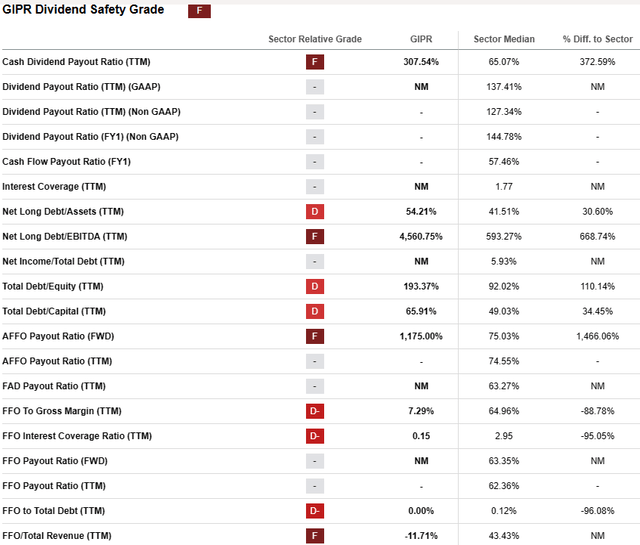
Task: Click Dividend Payout Ratio (TTM) (GAAP) label
Action: (x=81, y=87)
